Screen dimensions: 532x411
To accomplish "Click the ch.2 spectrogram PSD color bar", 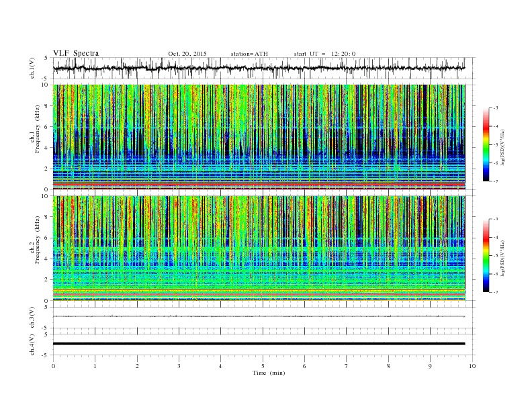I will 486,255.
